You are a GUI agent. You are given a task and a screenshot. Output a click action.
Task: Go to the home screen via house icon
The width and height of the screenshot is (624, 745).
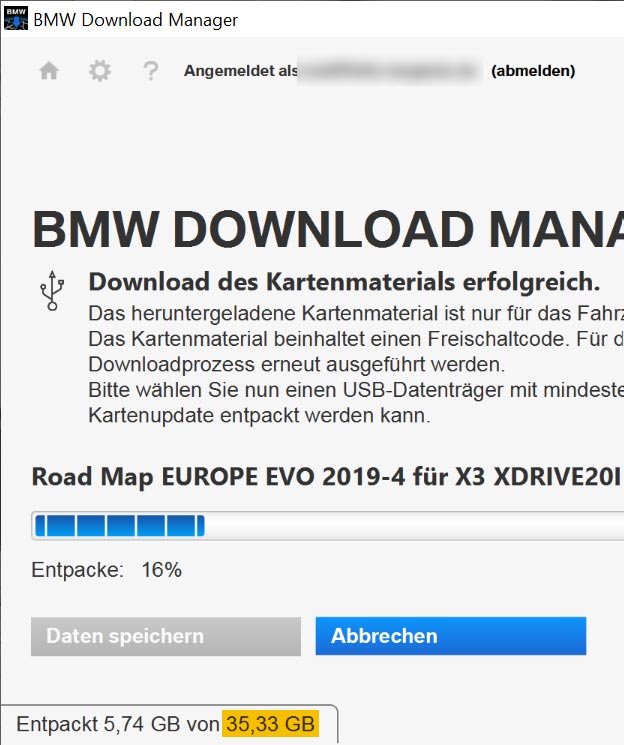49,71
